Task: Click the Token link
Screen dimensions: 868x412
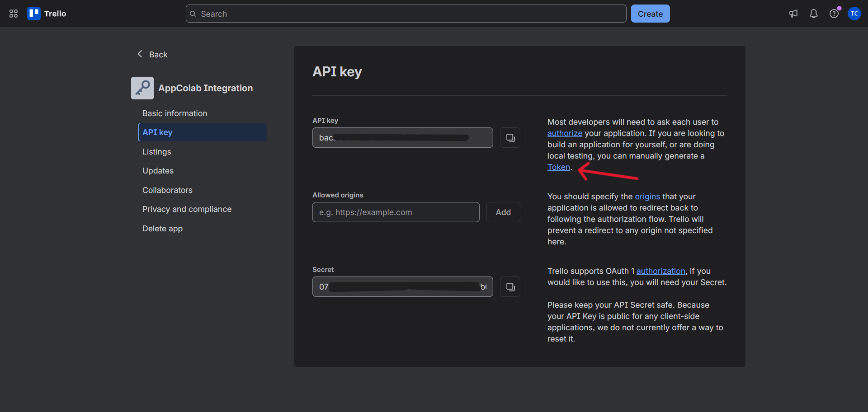Action: pyautogui.click(x=559, y=167)
